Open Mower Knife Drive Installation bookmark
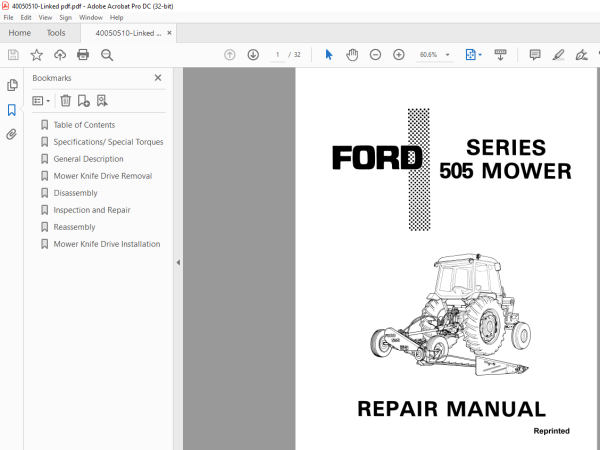This screenshot has height=450, width=600. pyautogui.click(x=106, y=244)
